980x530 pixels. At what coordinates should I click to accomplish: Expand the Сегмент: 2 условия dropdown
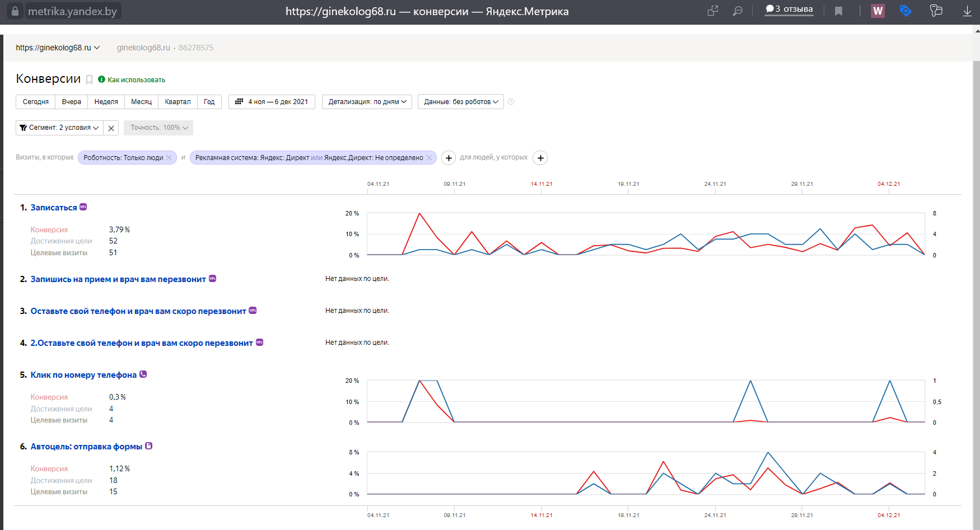coord(59,128)
